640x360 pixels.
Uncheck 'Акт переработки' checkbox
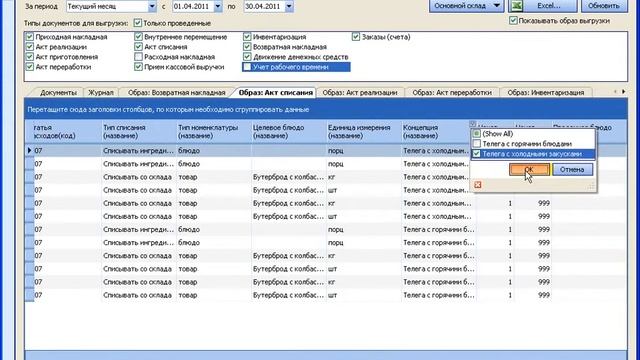point(29,67)
